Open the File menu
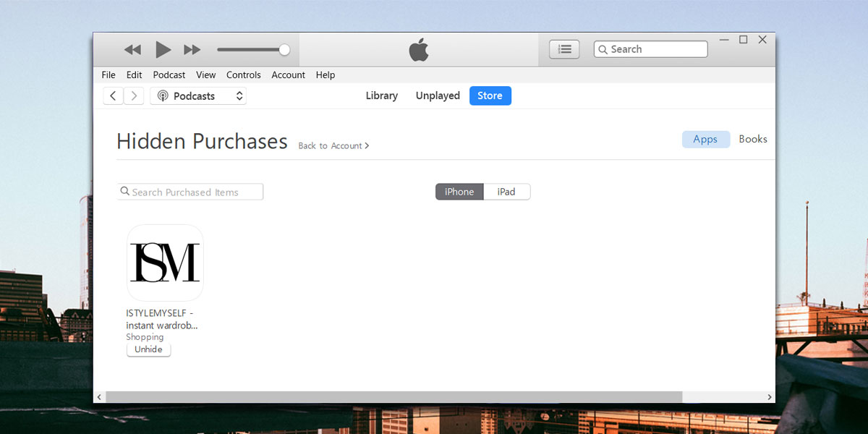 [109, 75]
